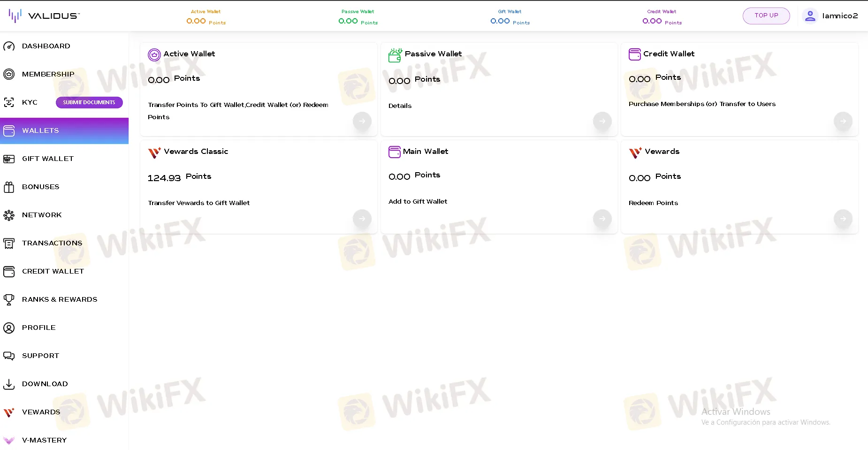Open Vewards Classic transfer arrow button
The width and height of the screenshot is (868, 450).
(x=362, y=219)
